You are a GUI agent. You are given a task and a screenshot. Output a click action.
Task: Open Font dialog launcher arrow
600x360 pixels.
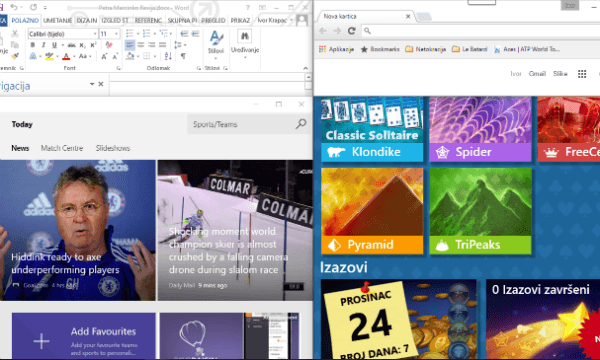119,68
